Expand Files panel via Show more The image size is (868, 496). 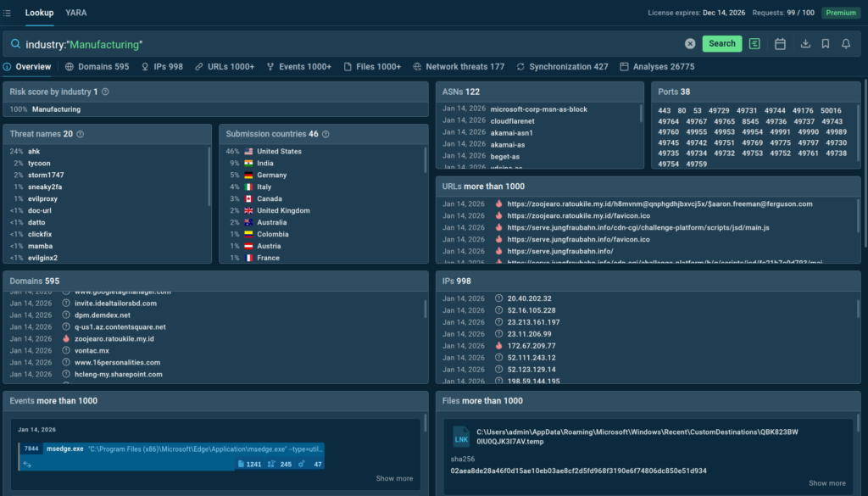826,483
